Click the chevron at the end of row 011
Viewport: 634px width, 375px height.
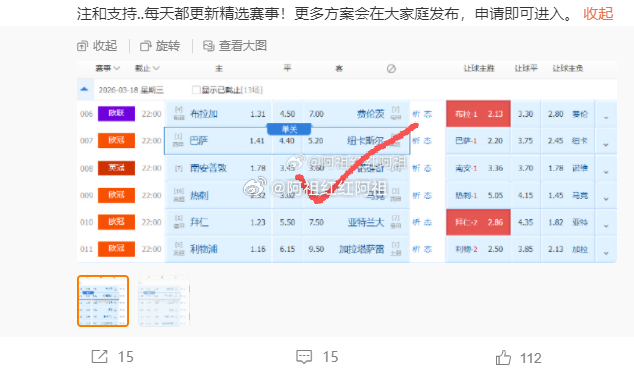pyautogui.click(x=606, y=253)
